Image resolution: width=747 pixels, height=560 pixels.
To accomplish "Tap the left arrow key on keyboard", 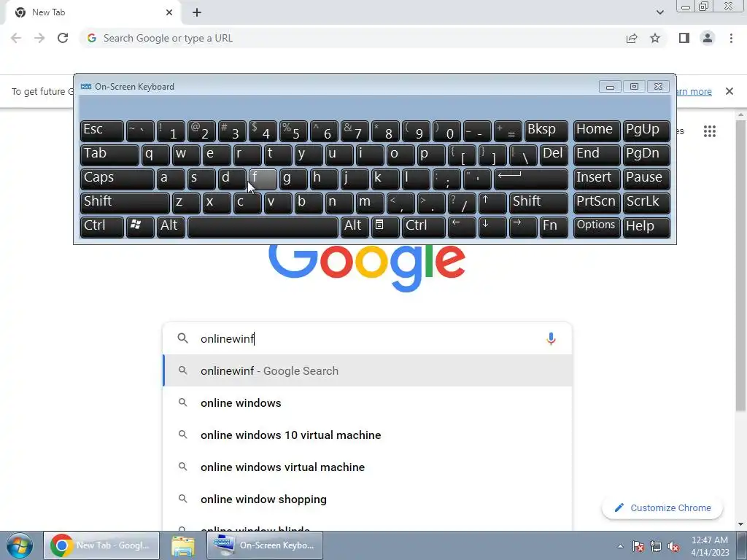I will (462, 226).
